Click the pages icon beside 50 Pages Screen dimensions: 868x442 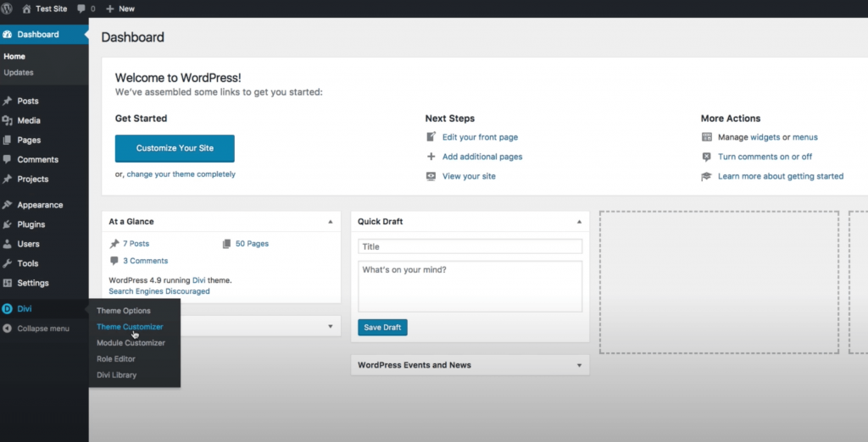[226, 244]
